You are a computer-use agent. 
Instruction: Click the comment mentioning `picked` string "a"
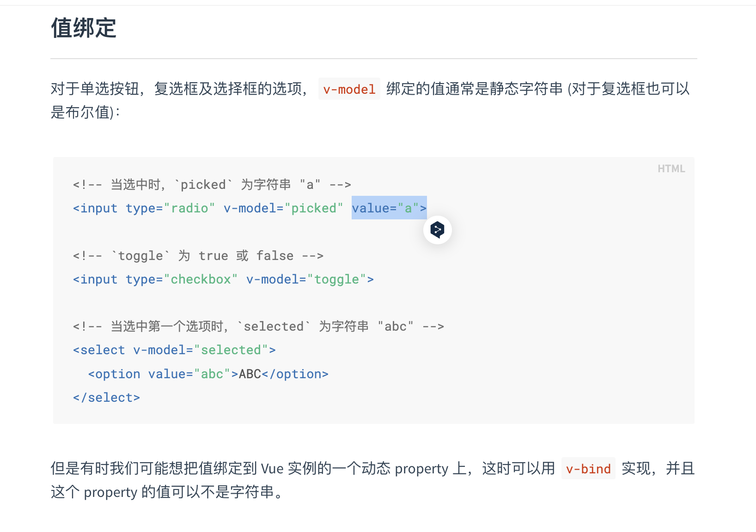212,185
